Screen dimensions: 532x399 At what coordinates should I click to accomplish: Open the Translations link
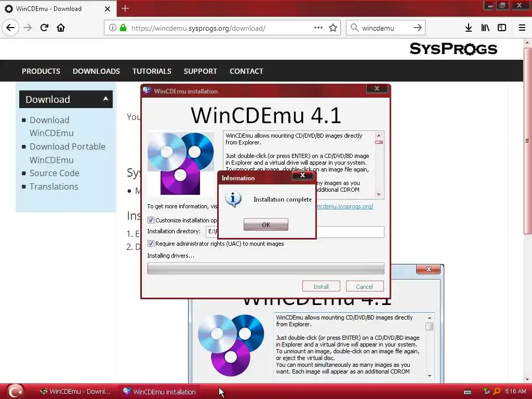pyautogui.click(x=54, y=187)
